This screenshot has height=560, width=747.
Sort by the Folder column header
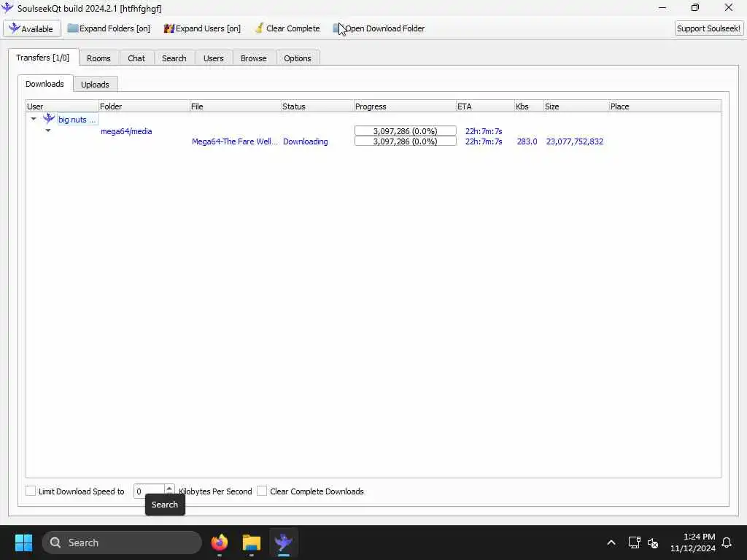point(144,106)
